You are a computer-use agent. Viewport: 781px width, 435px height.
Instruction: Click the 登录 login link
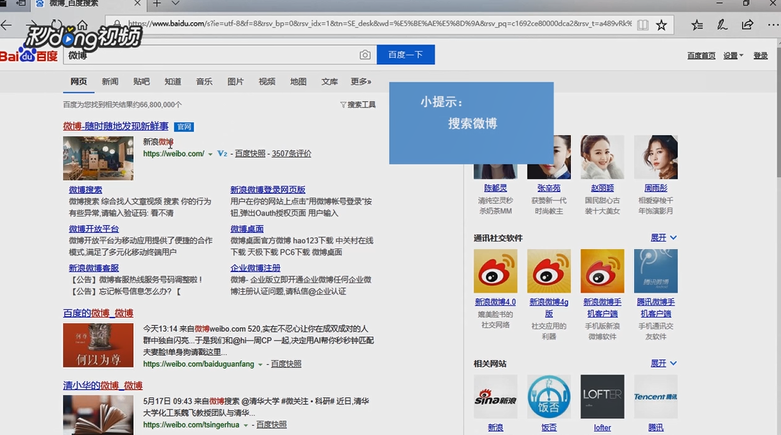click(760, 55)
